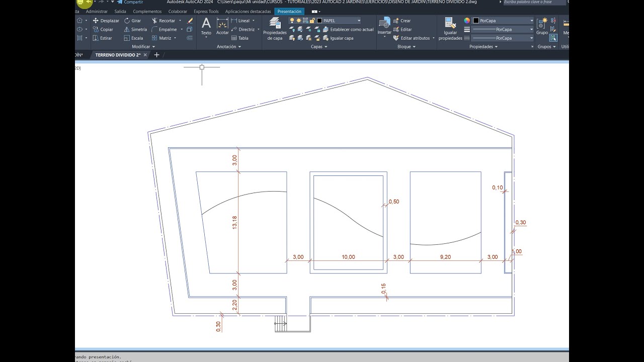
Task: Select the Presentación ribbon tab
Action: click(x=289, y=11)
